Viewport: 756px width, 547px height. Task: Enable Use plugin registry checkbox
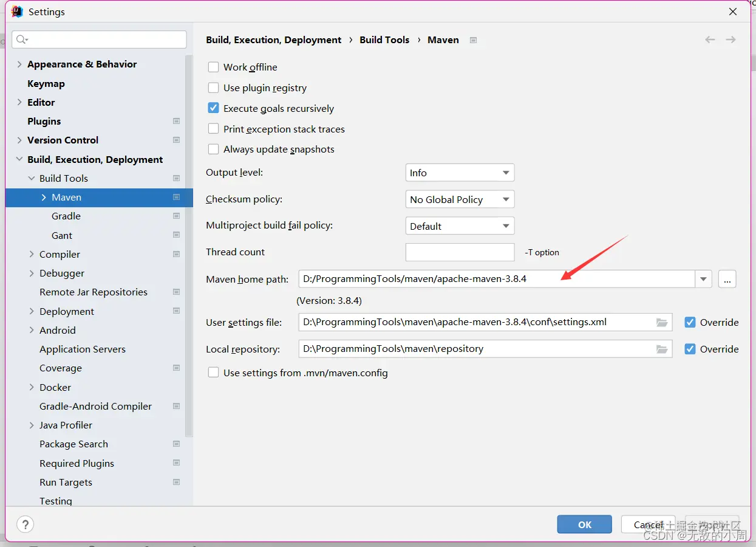pyautogui.click(x=213, y=88)
